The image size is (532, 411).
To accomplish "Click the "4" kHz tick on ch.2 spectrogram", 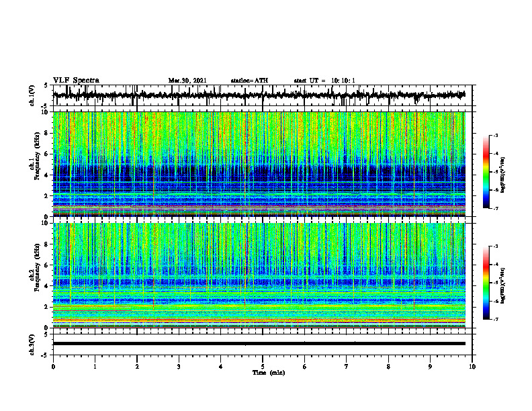I will coord(47,286).
